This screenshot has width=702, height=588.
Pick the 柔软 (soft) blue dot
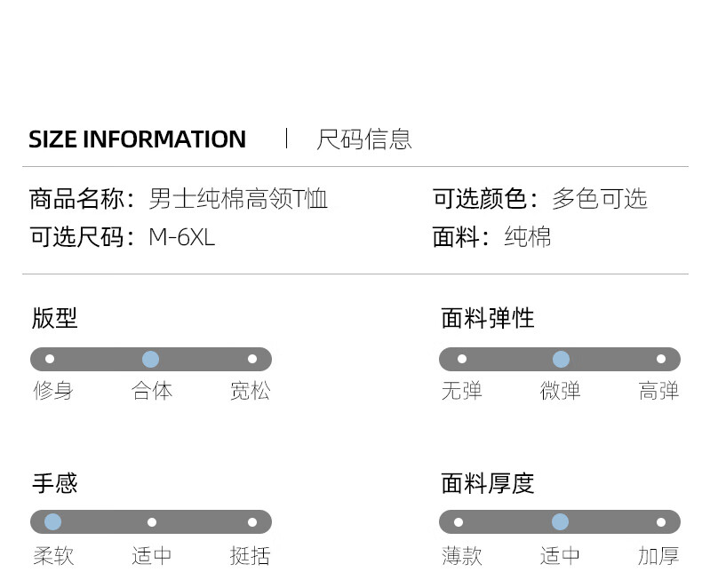(x=52, y=522)
